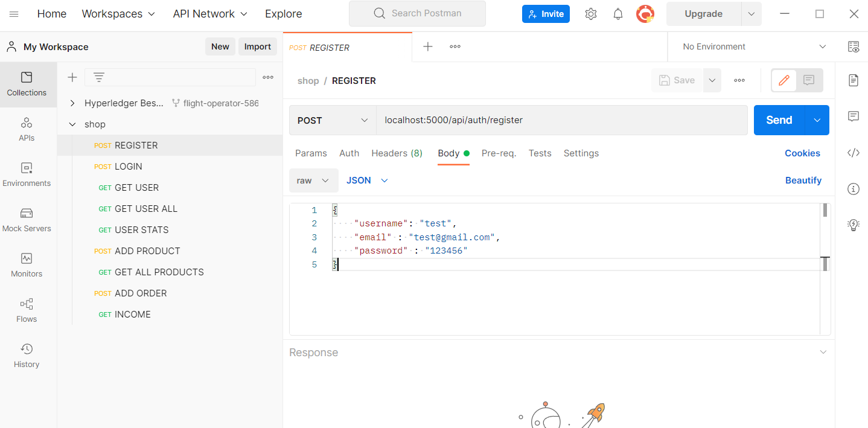Image resolution: width=868 pixels, height=428 pixels.
Task: Open the documentation icon in right sidebar
Action: [x=853, y=80]
